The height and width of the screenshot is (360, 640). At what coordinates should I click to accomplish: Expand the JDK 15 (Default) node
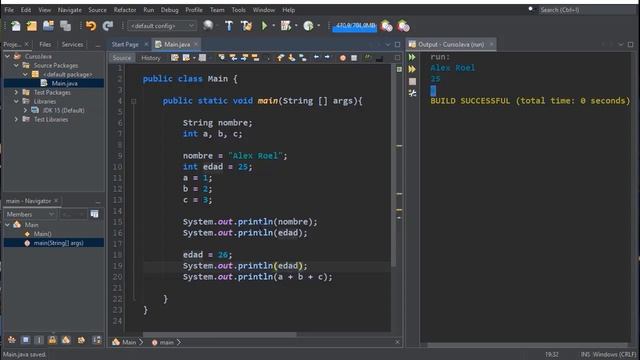[25, 110]
